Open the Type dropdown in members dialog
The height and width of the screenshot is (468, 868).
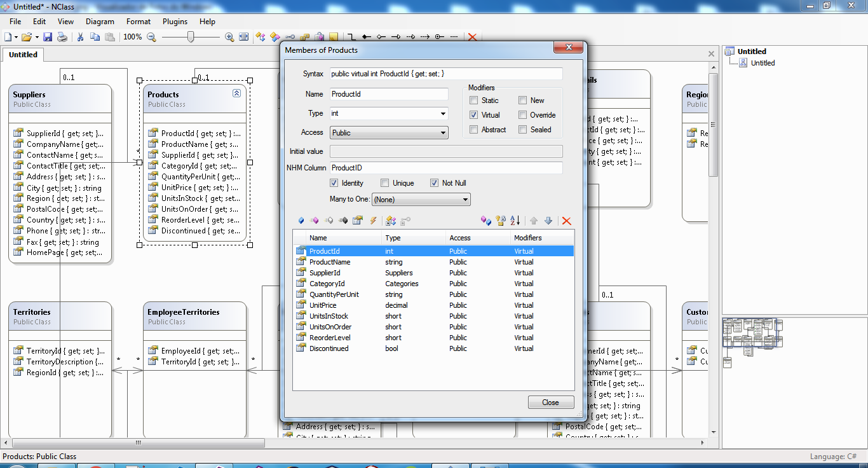[443, 114]
